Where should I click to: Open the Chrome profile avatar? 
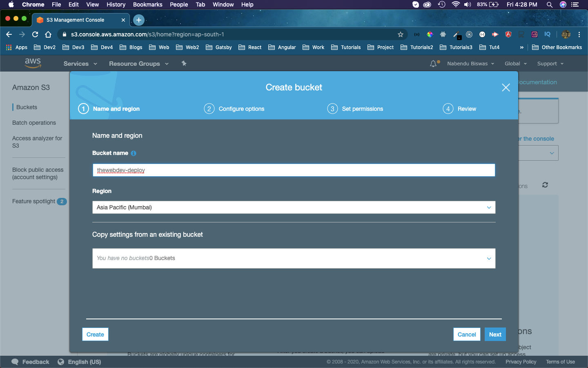(566, 34)
